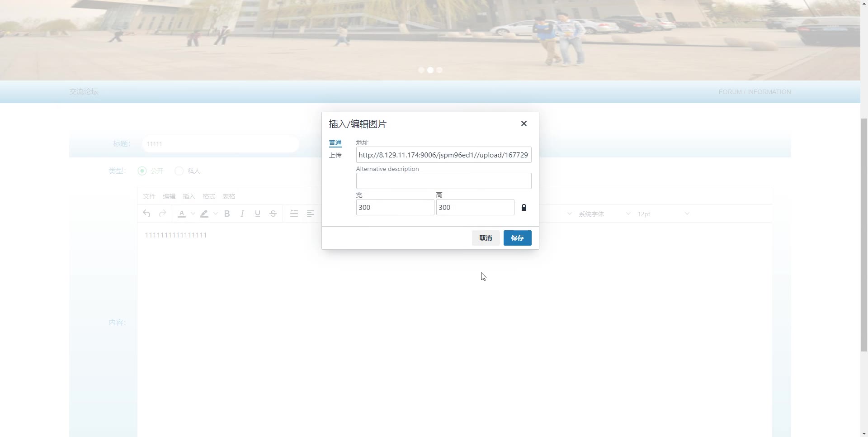The height and width of the screenshot is (437, 868).
Task: Click the 高 height input field
Action: [x=475, y=207]
